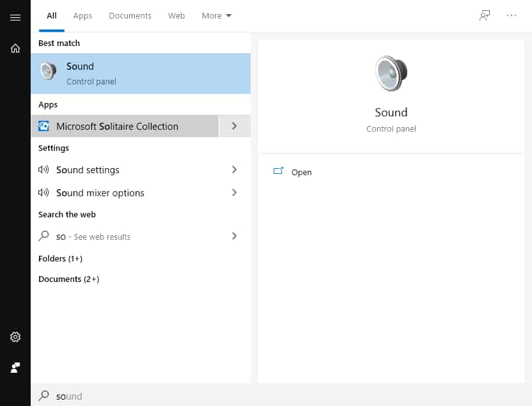Click the magnifying glass in the search bar
This screenshot has height=406, width=532.
[43, 396]
